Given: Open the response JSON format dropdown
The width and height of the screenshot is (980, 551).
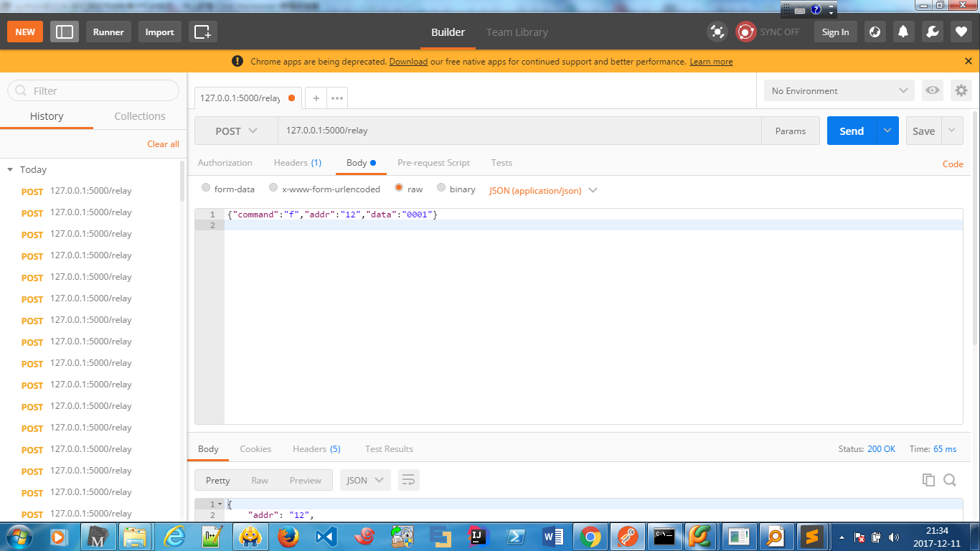Looking at the screenshot, I should [x=365, y=480].
